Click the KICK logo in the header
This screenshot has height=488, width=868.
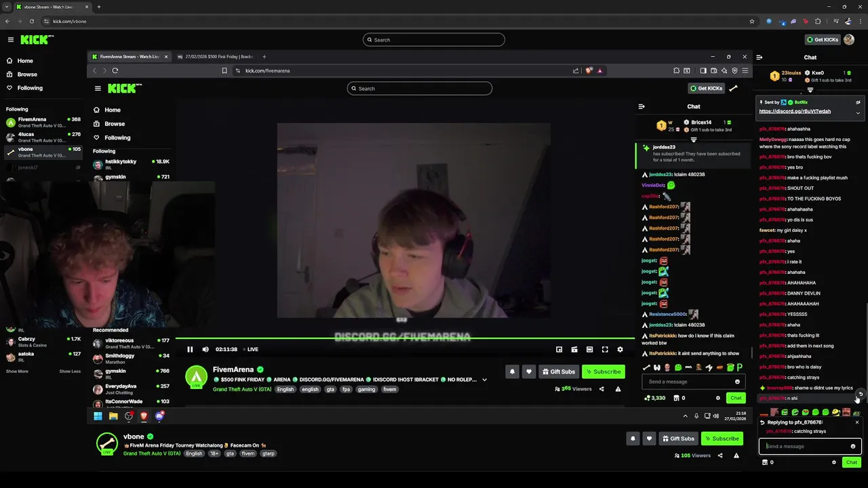[37, 40]
